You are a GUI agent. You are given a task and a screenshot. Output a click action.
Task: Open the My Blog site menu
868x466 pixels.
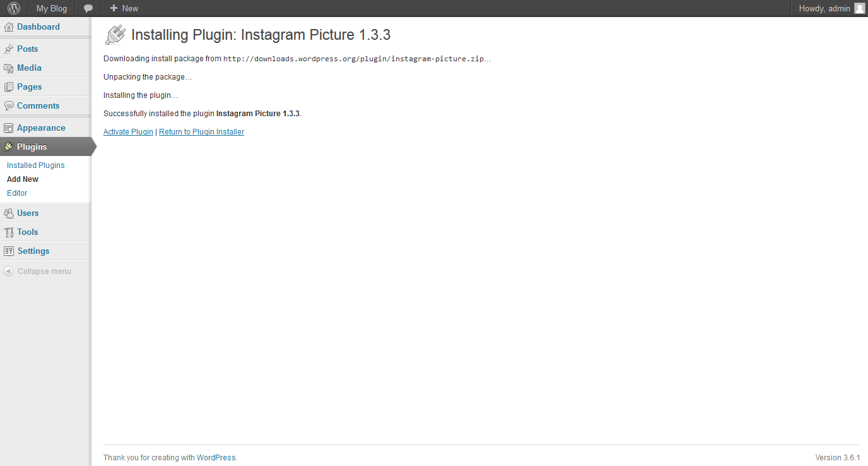[52, 8]
